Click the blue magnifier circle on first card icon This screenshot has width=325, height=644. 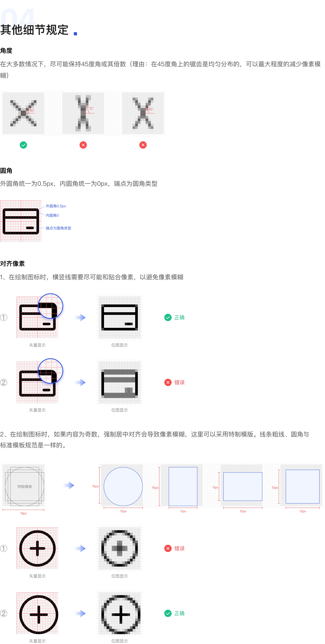click(x=51, y=306)
